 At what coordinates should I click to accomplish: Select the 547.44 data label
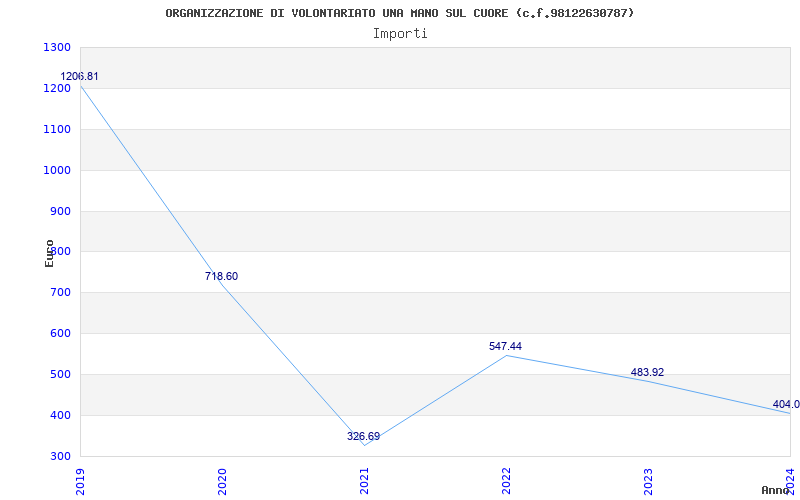coord(505,346)
